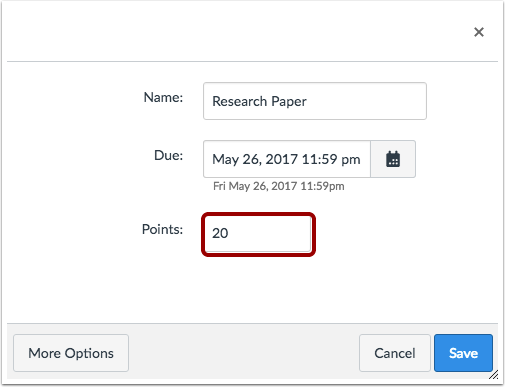
Task: Place cursor on the "20" points value
Action: click(220, 233)
